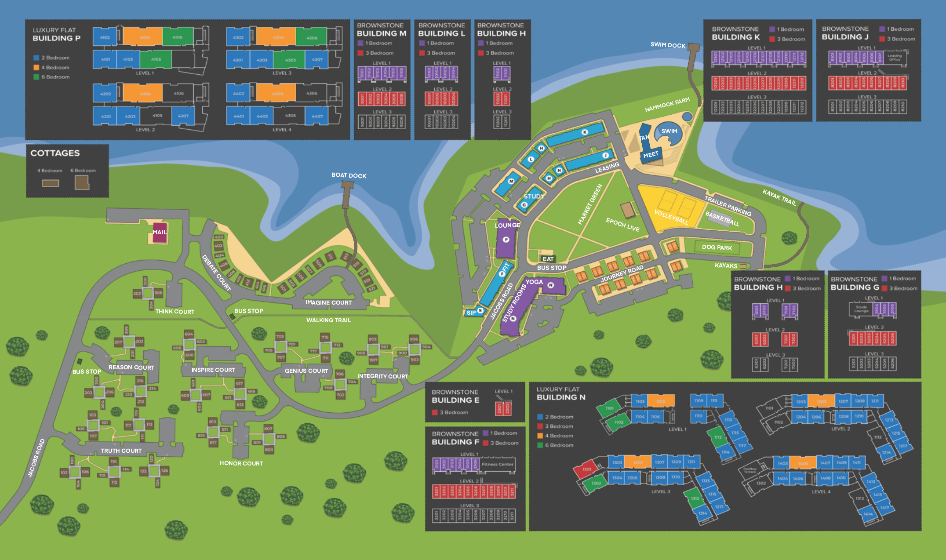This screenshot has height=560, width=946.
Task: Click the F marker on FIT building
Action: pyautogui.click(x=502, y=274)
